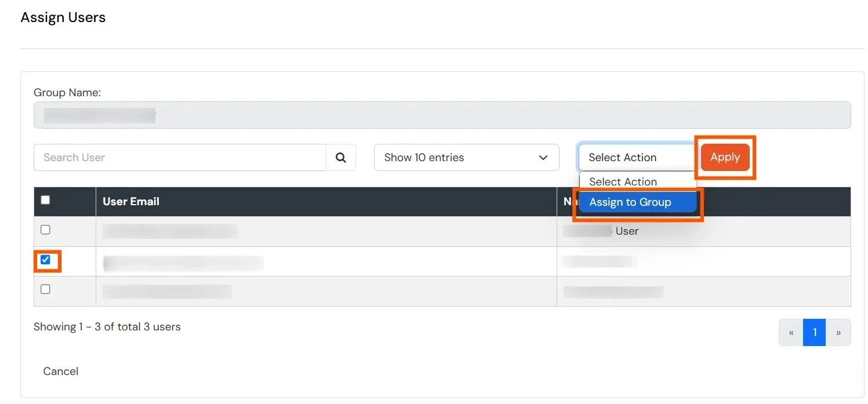
Task: Open the Select Action dropdown
Action: click(637, 157)
